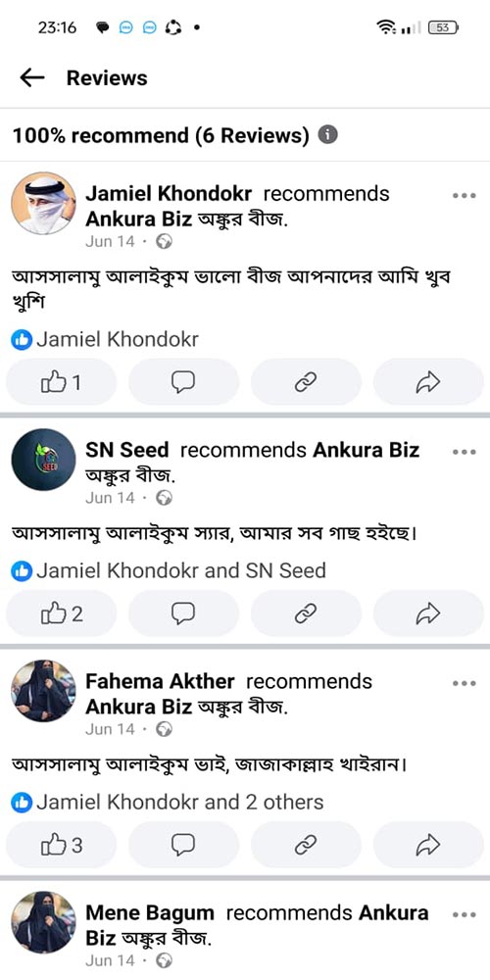Viewport: 490px width, 980px height.
Task: Open more options for SN Seed's review
Action: click(x=464, y=452)
